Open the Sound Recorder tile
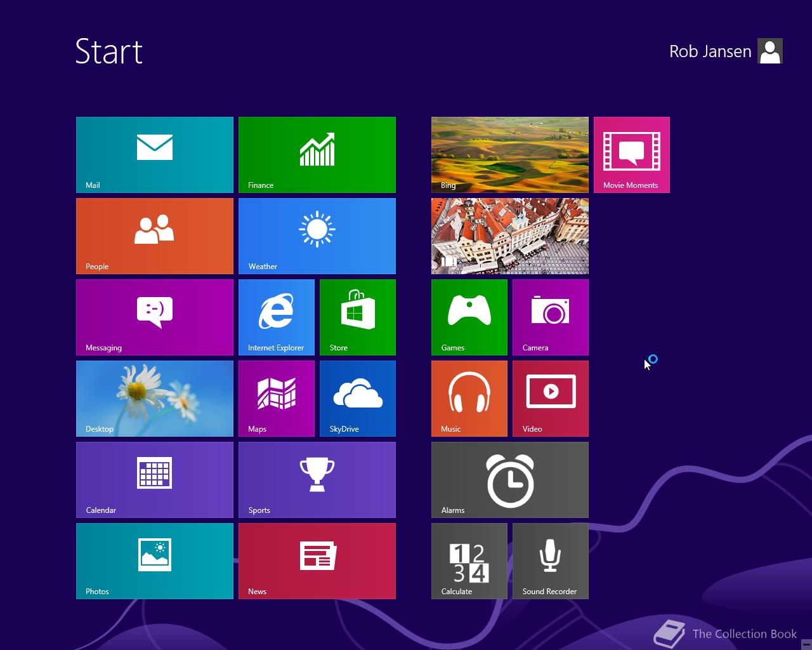This screenshot has height=650, width=812. [x=551, y=561]
